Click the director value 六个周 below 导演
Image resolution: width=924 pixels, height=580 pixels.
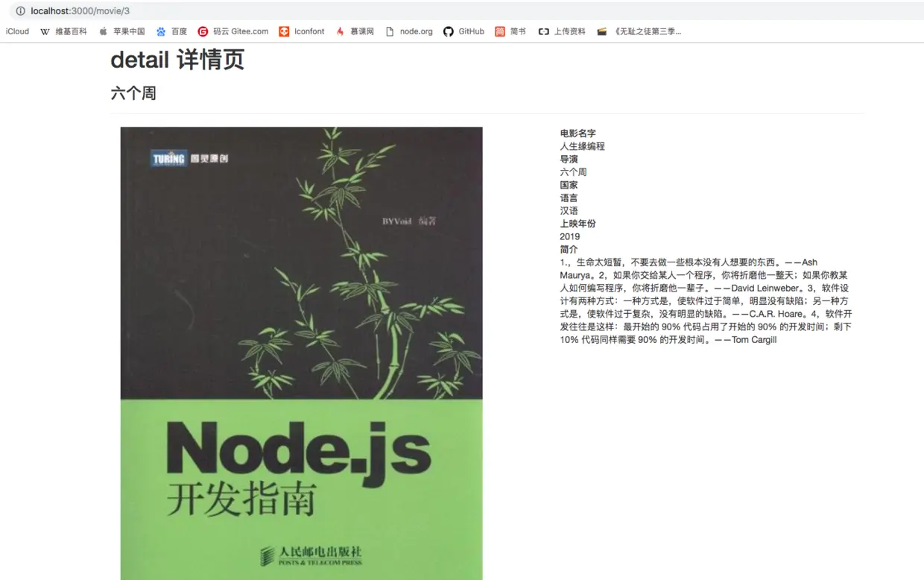[x=574, y=172]
